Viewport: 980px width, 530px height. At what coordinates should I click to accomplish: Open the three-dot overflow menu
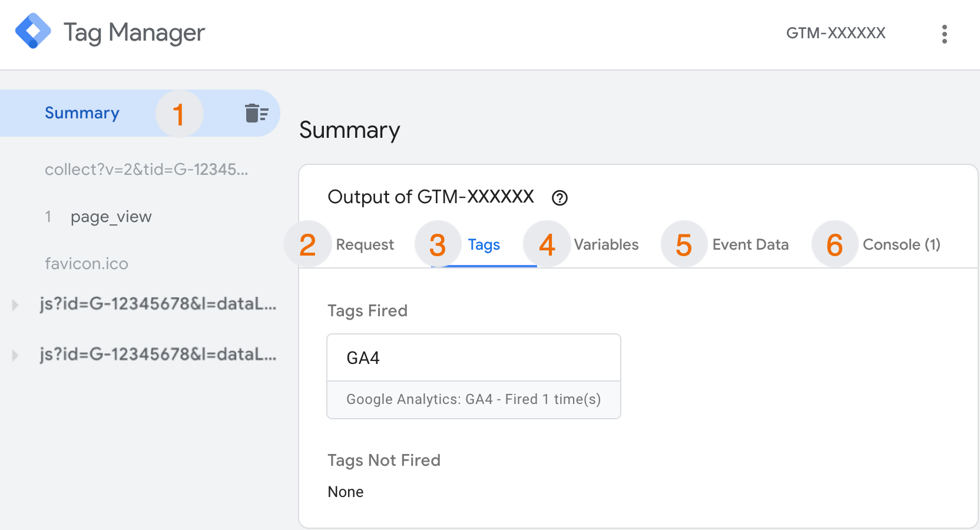coord(945,34)
